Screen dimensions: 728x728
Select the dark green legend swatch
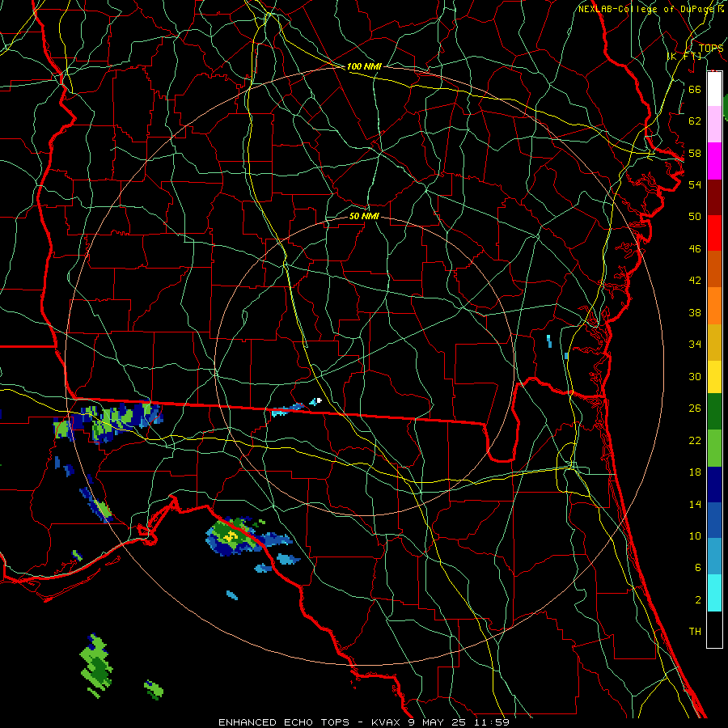point(714,412)
